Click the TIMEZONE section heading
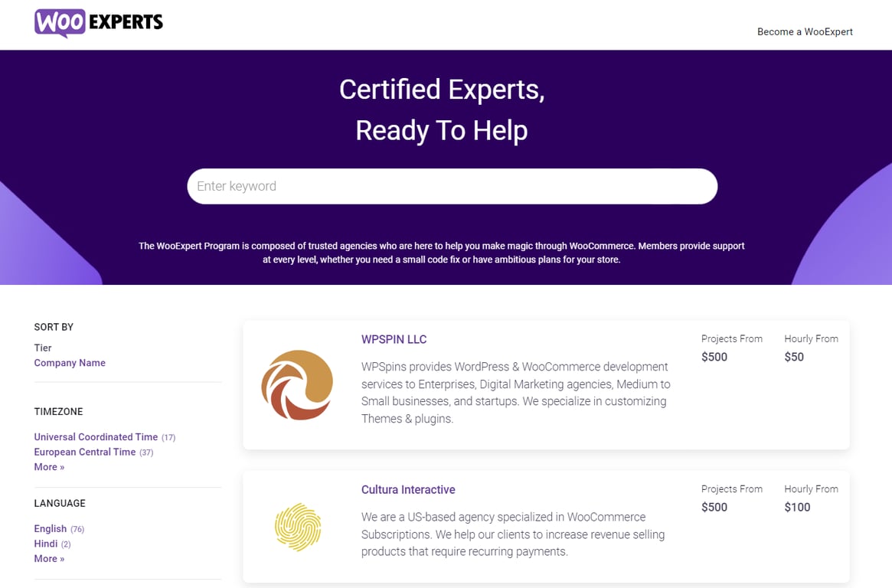Screen dimensions: 892x588 (58, 411)
